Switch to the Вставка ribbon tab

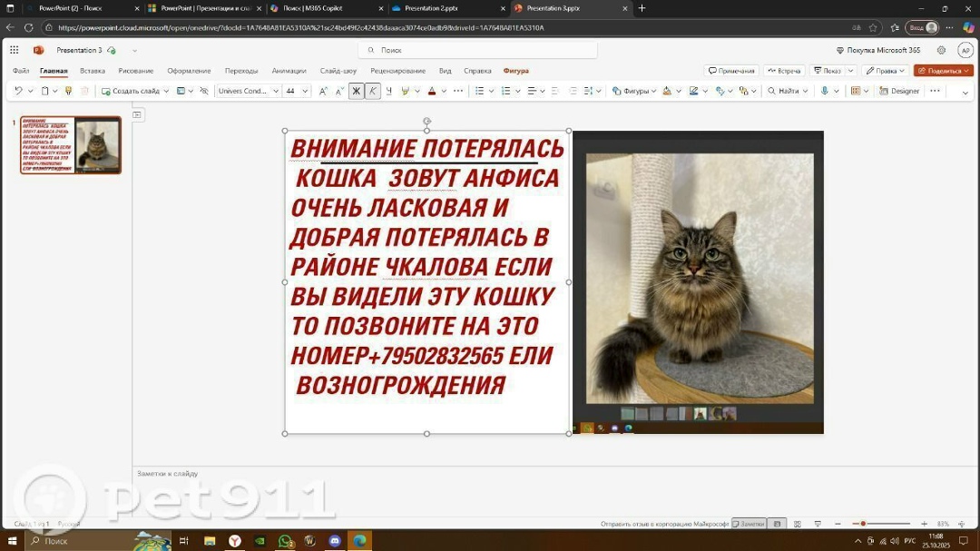pyautogui.click(x=93, y=70)
